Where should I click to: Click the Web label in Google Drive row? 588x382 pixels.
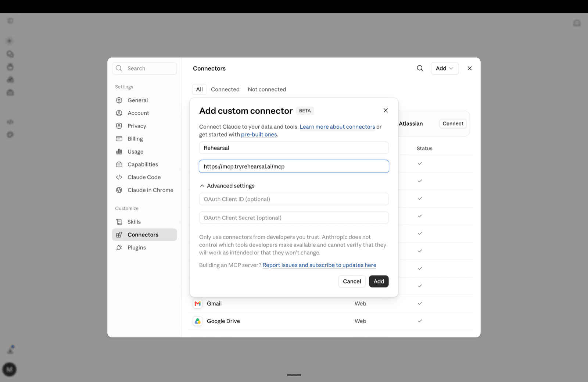(x=360, y=321)
